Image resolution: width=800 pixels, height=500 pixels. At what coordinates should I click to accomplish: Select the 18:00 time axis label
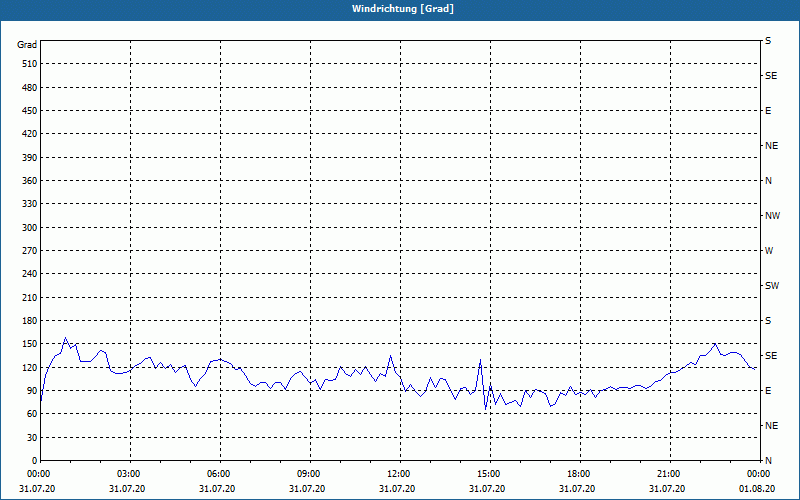(580, 474)
